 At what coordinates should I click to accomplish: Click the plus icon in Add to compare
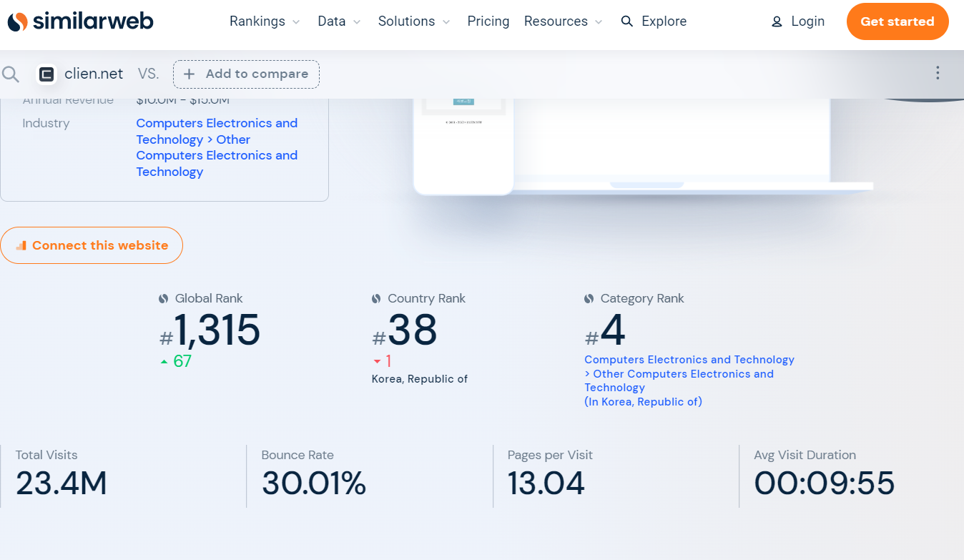pyautogui.click(x=189, y=74)
